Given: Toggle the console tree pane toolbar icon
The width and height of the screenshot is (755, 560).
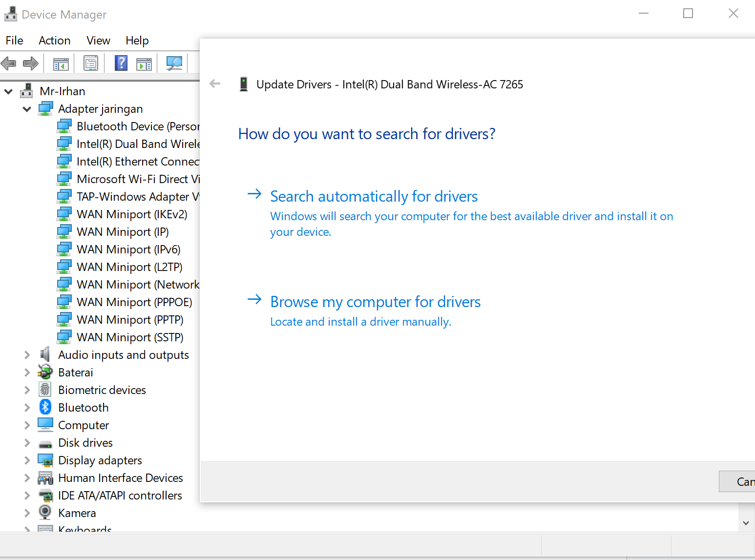Looking at the screenshot, I should click(61, 63).
